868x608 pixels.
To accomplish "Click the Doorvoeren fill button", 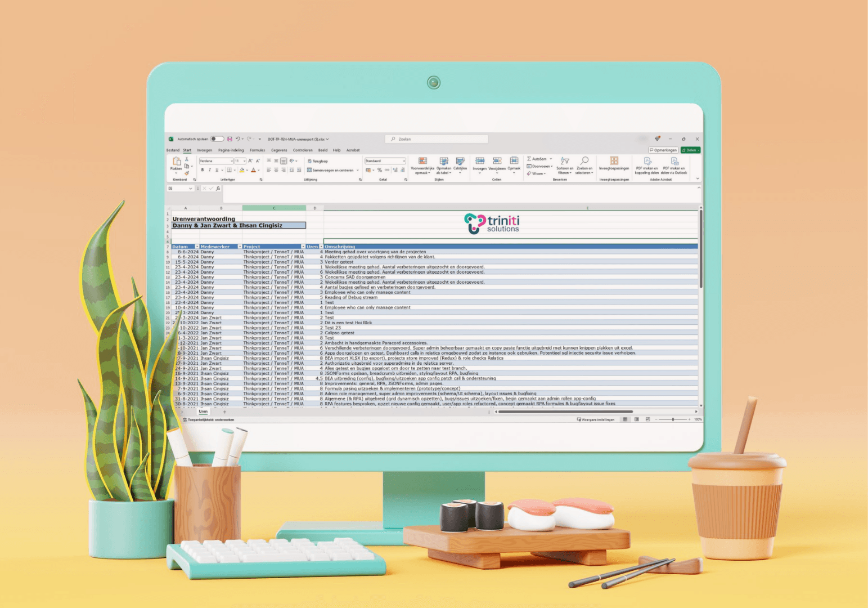I will click(539, 166).
